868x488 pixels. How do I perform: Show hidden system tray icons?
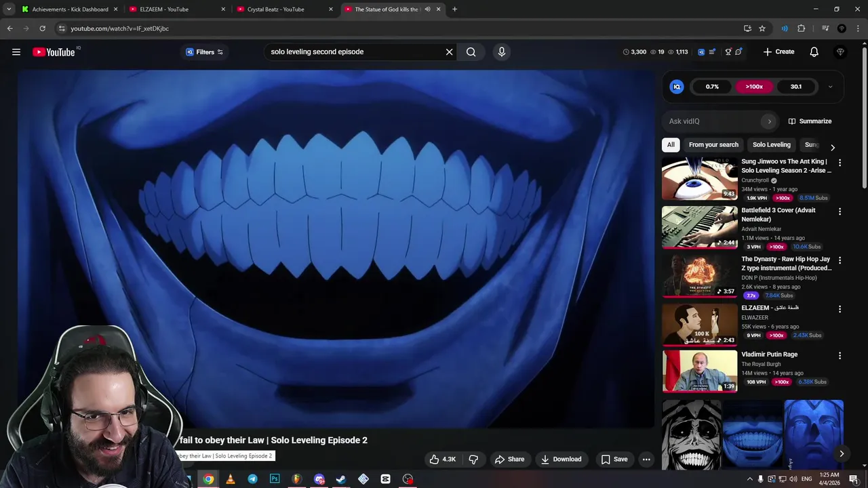[x=749, y=479]
